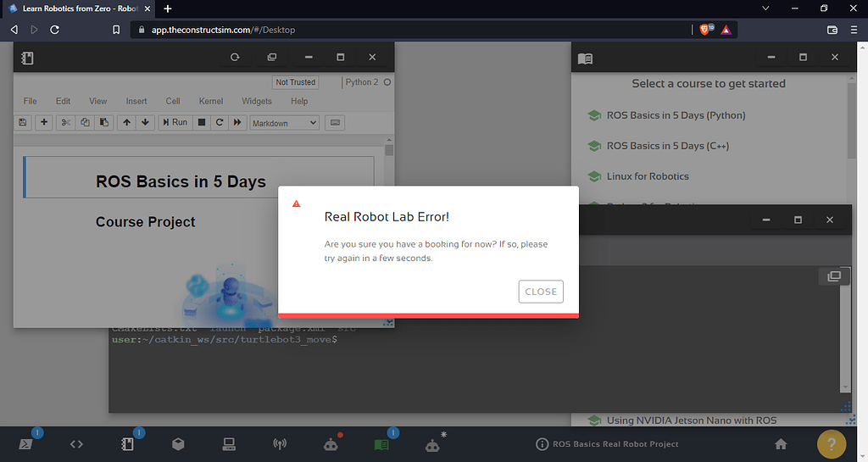Open the Brave Shields lion icon
Viewport: 868px width, 462px height.
pos(706,30)
